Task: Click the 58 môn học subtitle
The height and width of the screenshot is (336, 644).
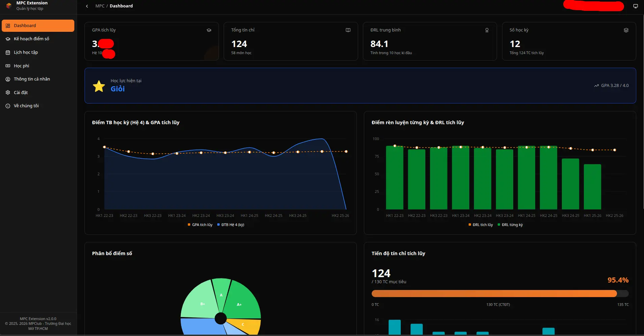Action: (241, 53)
